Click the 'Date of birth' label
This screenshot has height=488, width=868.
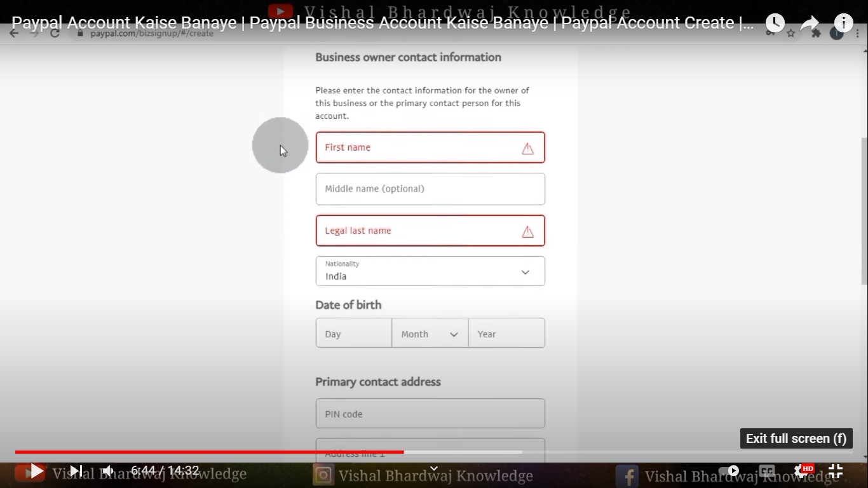pos(348,305)
